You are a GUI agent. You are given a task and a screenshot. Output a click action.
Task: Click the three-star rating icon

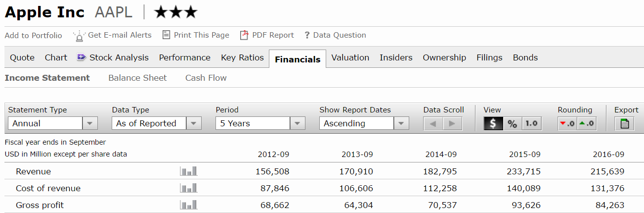[x=175, y=12]
